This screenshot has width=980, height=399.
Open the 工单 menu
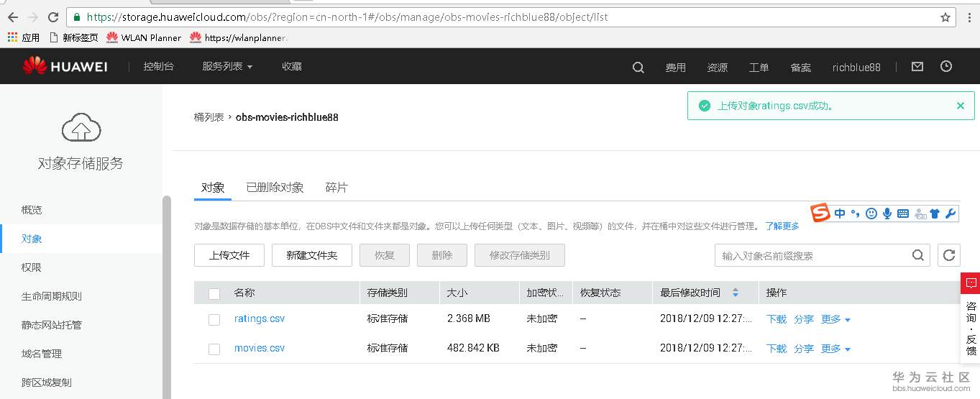759,68
